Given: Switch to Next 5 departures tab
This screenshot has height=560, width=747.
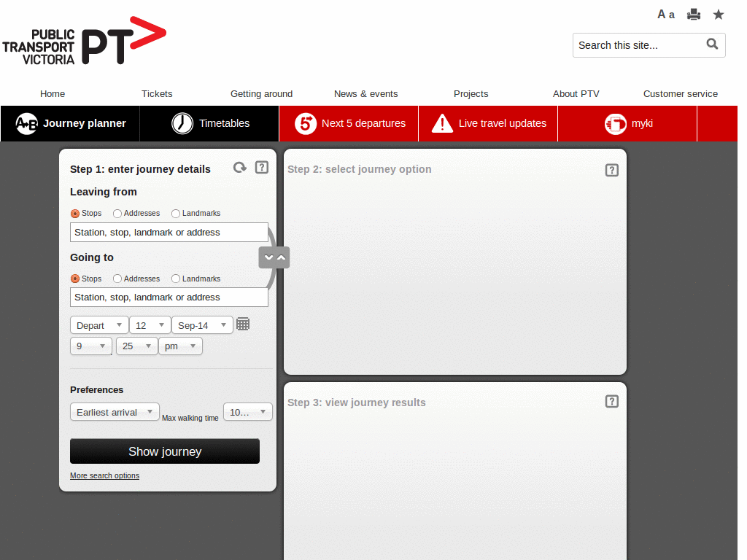Looking at the screenshot, I should 349,124.
